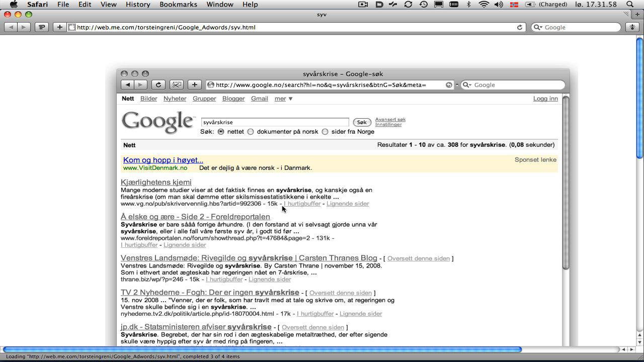Open the Bluetooth status menu
The height and width of the screenshot is (362, 644).
tap(468, 5)
